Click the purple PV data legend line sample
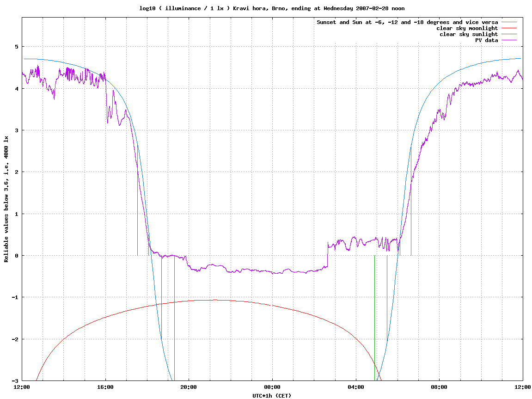The image size is (532, 399). click(509, 40)
